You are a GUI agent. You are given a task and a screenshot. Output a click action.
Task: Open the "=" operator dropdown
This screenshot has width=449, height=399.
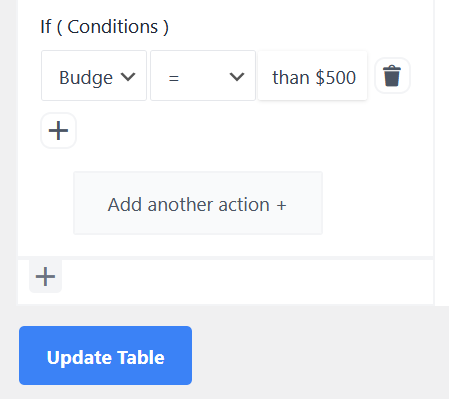point(203,76)
